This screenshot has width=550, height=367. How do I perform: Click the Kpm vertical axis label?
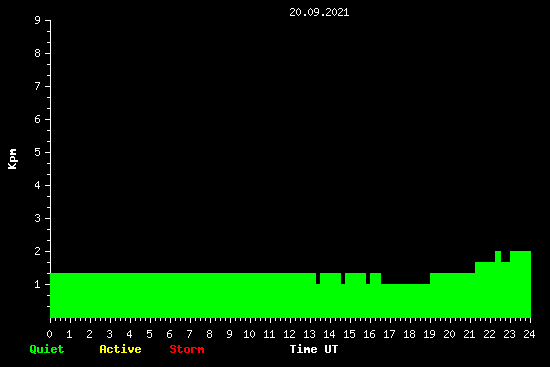pos(12,159)
